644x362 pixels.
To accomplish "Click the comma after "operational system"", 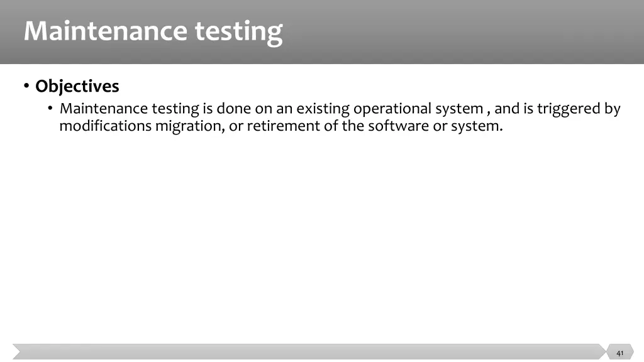I will pos(488,111).
